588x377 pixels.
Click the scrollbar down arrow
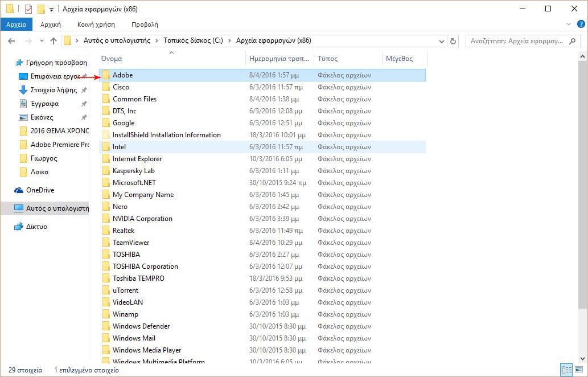point(582,359)
